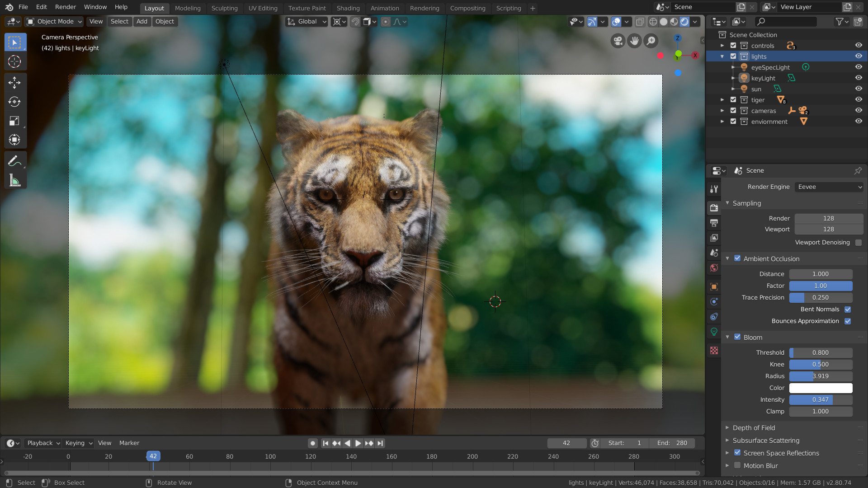Viewport: 868px width, 488px height.
Task: Open the Render Engine dropdown
Action: click(x=828, y=187)
